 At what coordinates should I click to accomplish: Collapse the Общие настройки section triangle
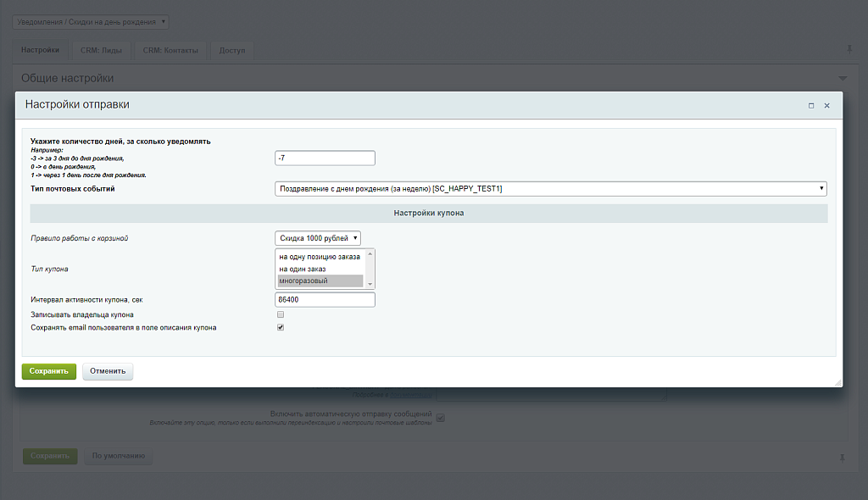pos(843,78)
